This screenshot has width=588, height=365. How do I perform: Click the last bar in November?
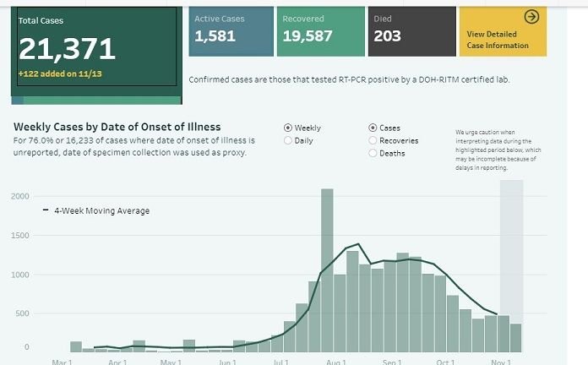click(x=516, y=337)
